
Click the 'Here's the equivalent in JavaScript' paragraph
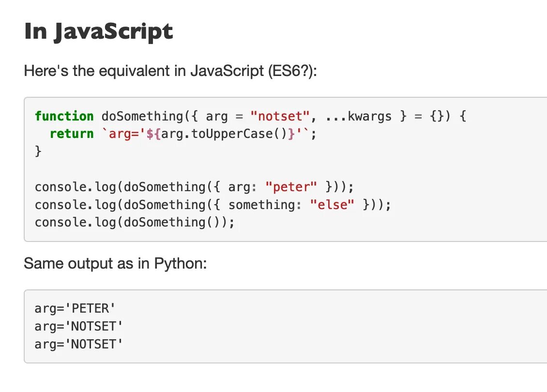170,71
